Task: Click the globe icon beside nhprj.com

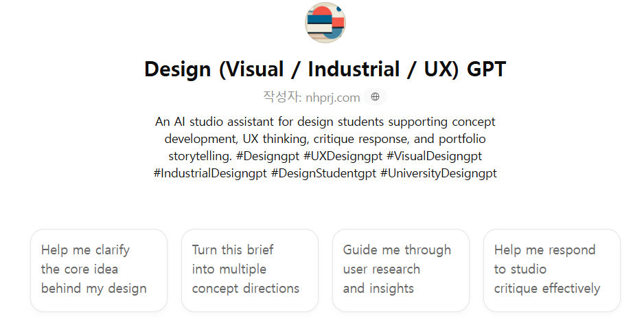Action: tap(375, 97)
